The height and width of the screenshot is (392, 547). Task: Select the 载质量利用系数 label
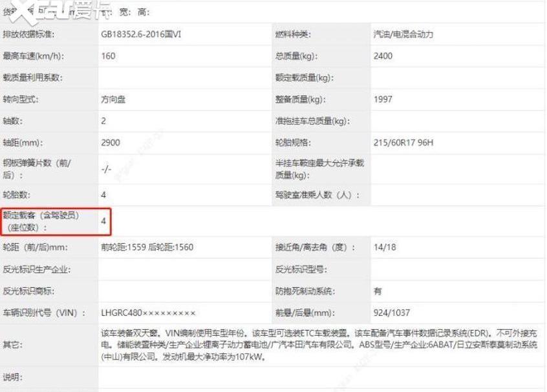pyautogui.click(x=33, y=78)
